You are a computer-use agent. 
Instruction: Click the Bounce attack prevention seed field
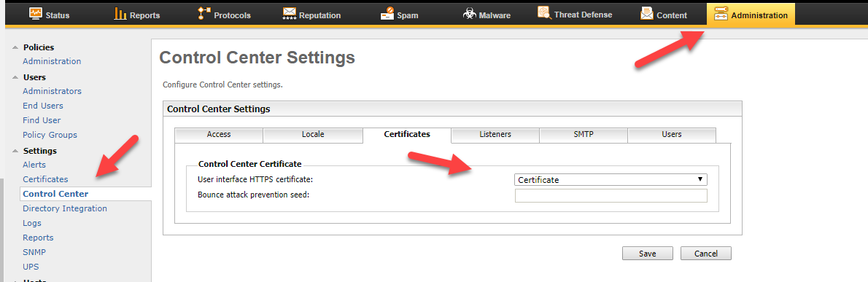611,196
